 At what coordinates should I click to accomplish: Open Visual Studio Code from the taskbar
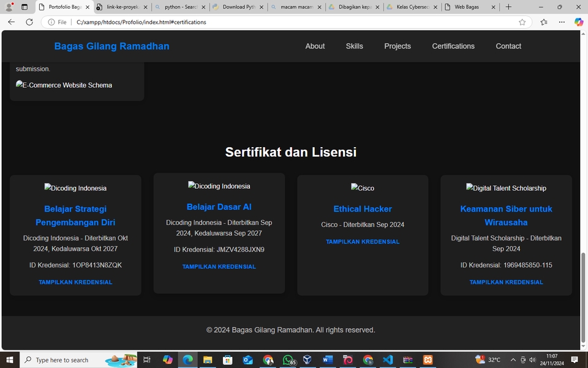pos(388,360)
